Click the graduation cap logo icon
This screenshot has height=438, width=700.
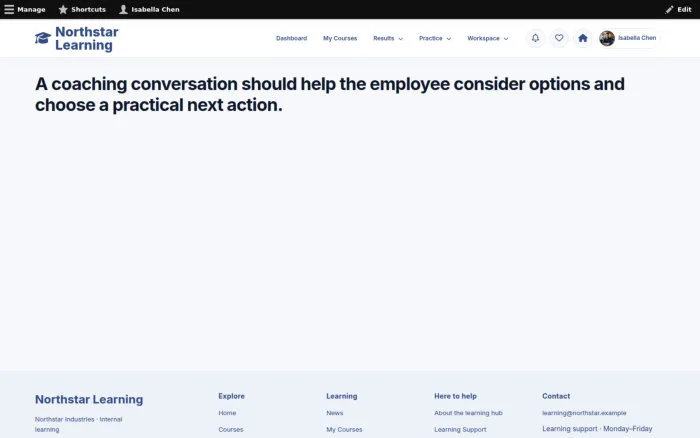coord(43,38)
